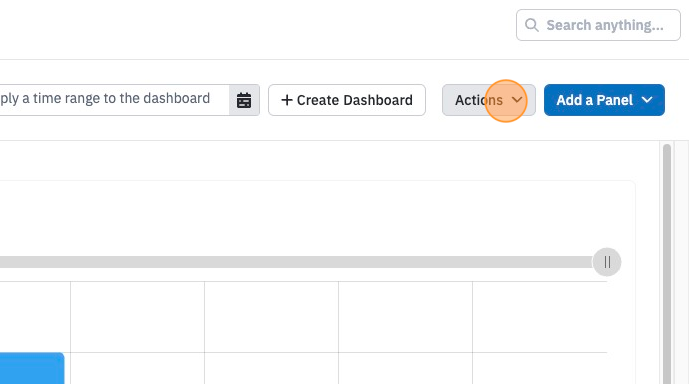The height and width of the screenshot is (384, 689).
Task: Click the round range slider handle
Action: click(x=607, y=262)
